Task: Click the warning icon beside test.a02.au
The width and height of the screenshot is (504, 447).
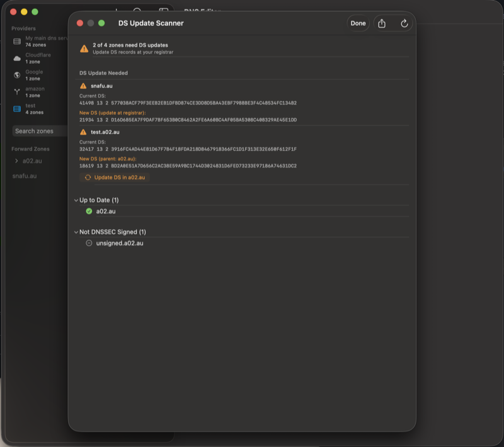Action: [83, 132]
